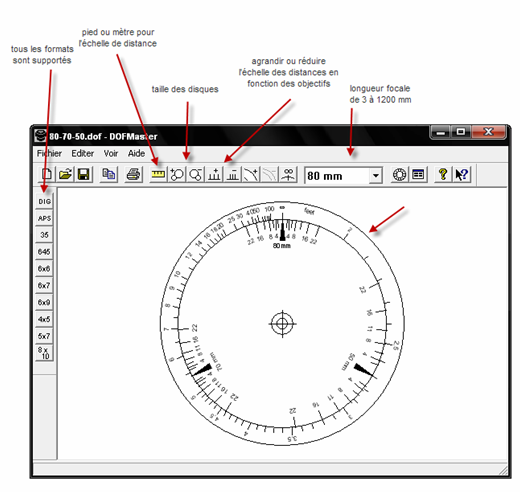The image size is (520, 492).
Task: Open the 80 mm focal length dropdown
Action: [x=376, y=175]
